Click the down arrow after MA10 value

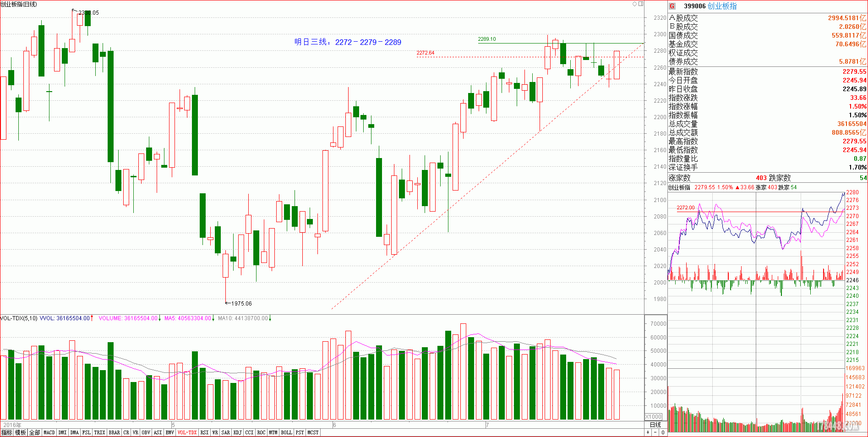[270, 318]
